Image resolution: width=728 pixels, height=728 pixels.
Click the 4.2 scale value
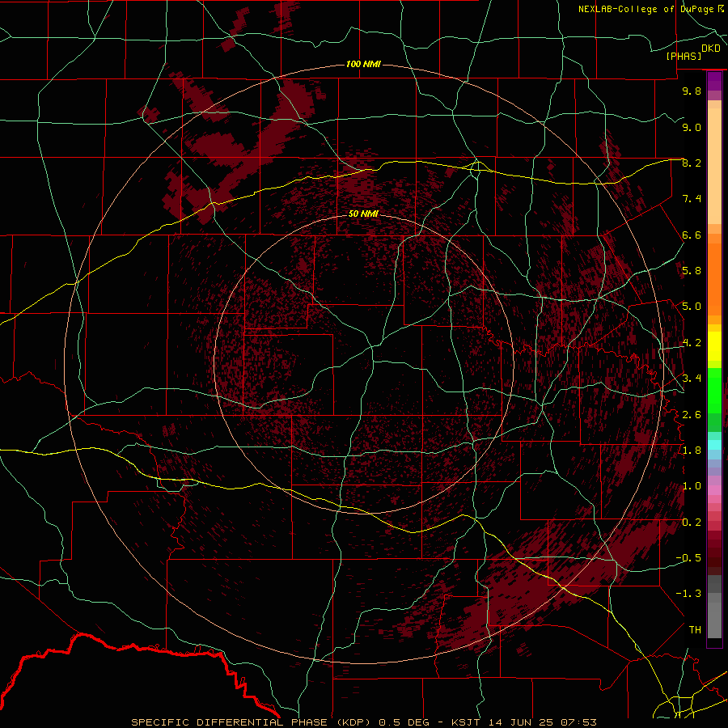692,343
